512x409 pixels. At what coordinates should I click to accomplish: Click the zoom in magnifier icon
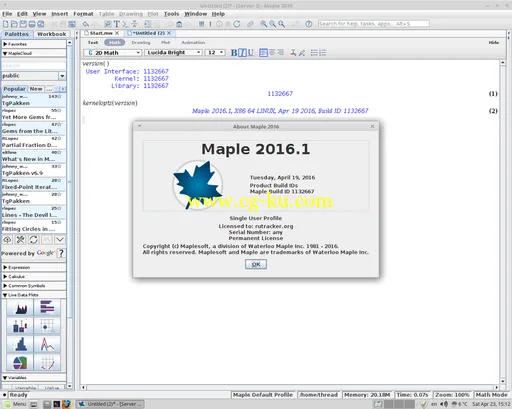(x=264, y=24)
